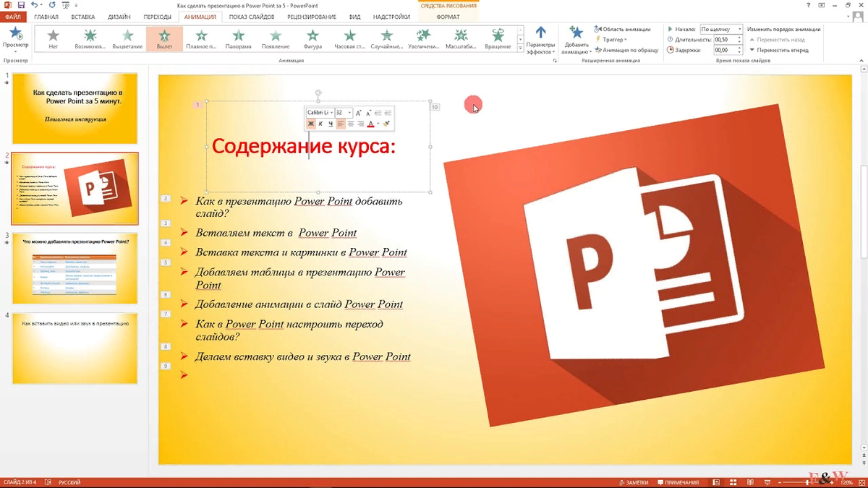Apply the Масштабирование animation effect
868x488 pixels.
[x=461, y=38]
